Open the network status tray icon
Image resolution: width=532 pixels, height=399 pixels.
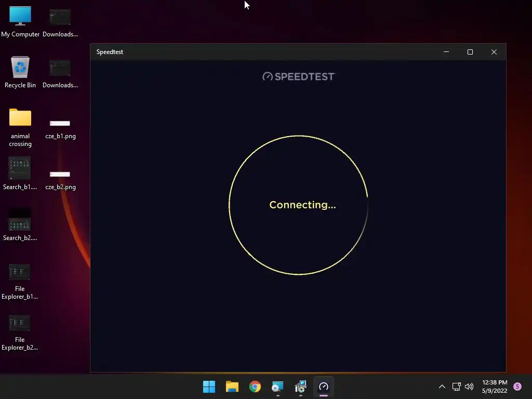pyautogui.click(x=456, y=387)
